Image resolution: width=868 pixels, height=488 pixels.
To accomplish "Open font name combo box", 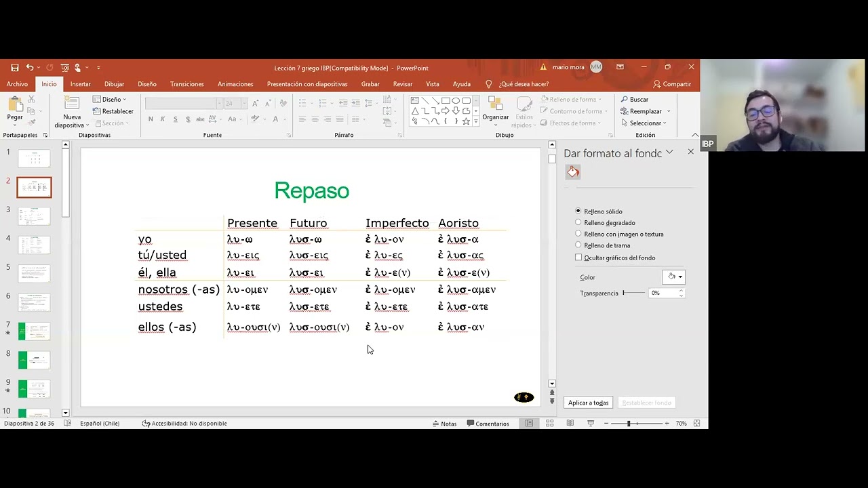I will pos(184,103).
